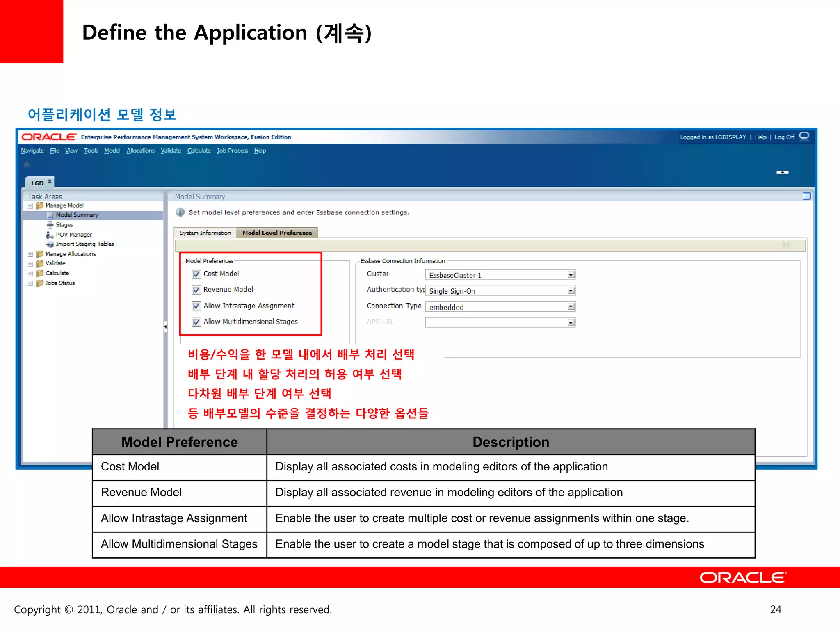Click the Manage Model folder icon
This screenshot has height=630, width=840.
40,205
